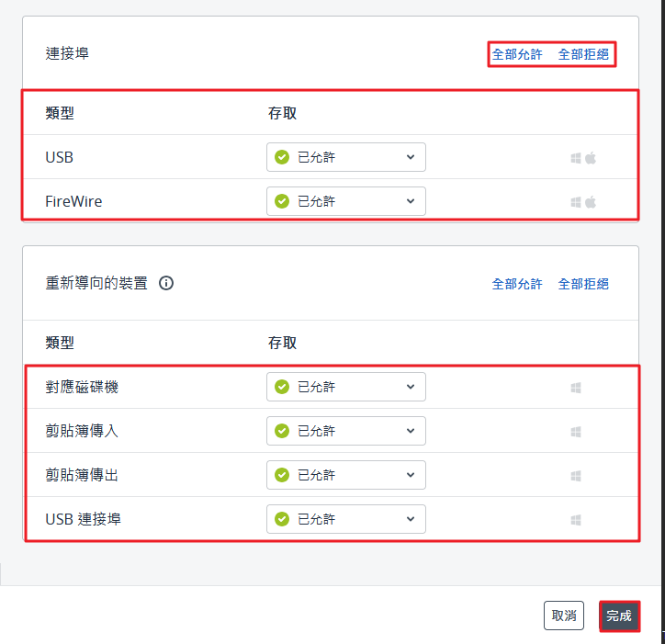Click 全部允許 in the 連接埠 section
Viewport: 665px width, 644px height.
(x=517, y=54)
